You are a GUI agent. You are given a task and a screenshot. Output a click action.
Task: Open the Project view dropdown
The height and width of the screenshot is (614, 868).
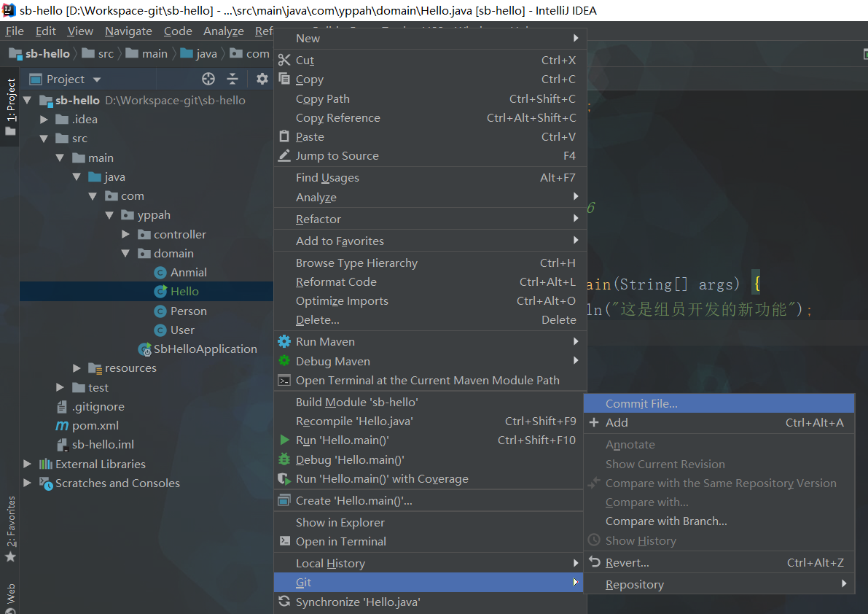[73, 79]
